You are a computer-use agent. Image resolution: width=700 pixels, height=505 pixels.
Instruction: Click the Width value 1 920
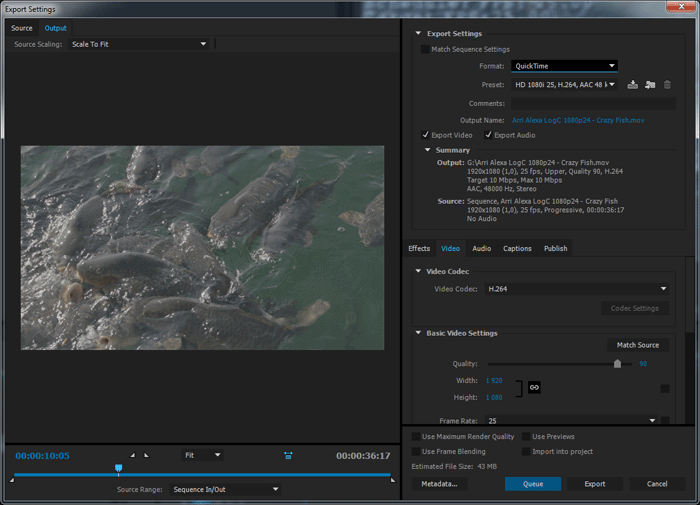(494, 380)
